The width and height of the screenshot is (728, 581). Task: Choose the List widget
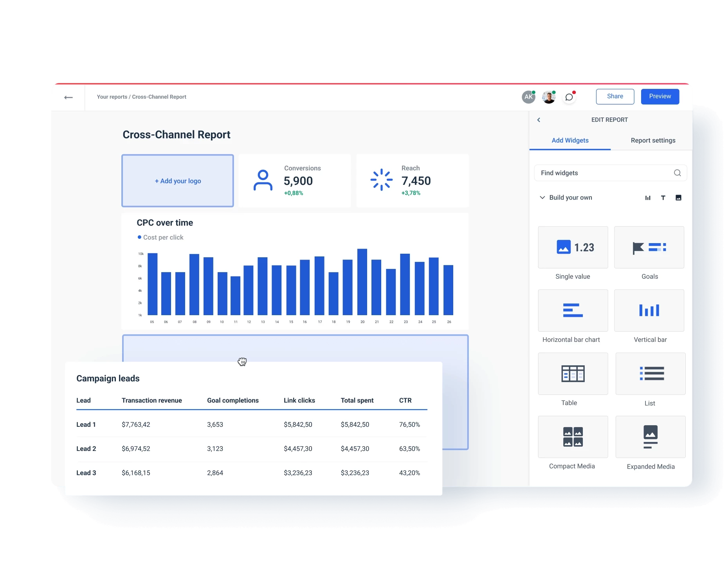pos(650,373)
